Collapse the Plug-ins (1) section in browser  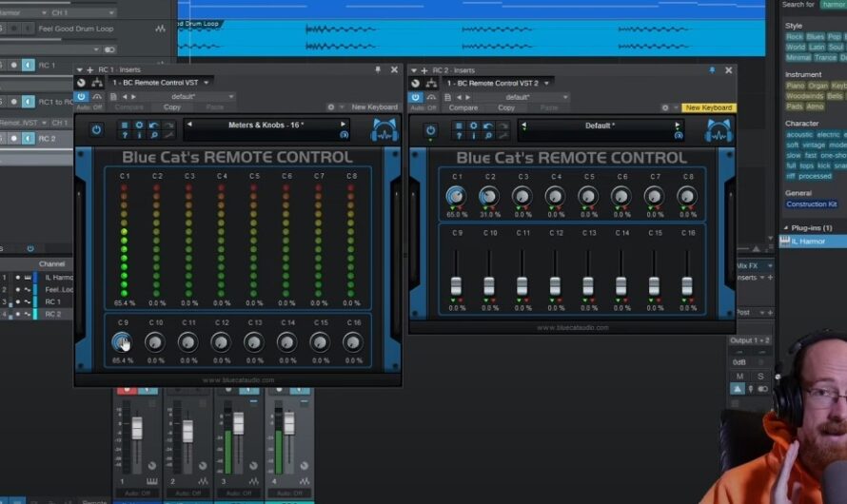click(786, 227)
